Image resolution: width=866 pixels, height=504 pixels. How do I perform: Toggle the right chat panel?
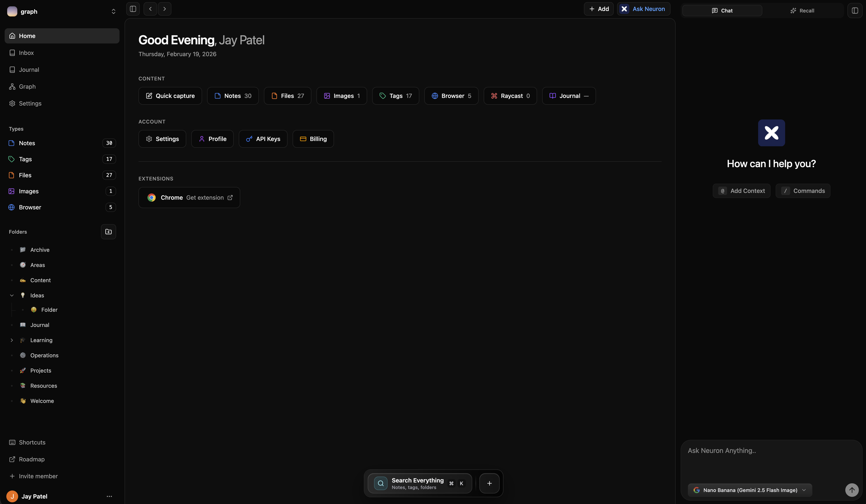point(855,10)
